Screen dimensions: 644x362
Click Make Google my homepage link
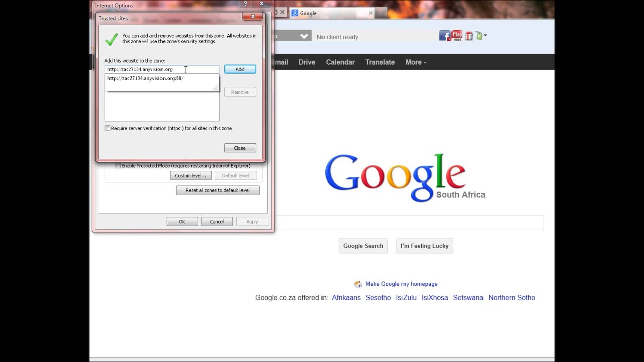coord(401,284)
